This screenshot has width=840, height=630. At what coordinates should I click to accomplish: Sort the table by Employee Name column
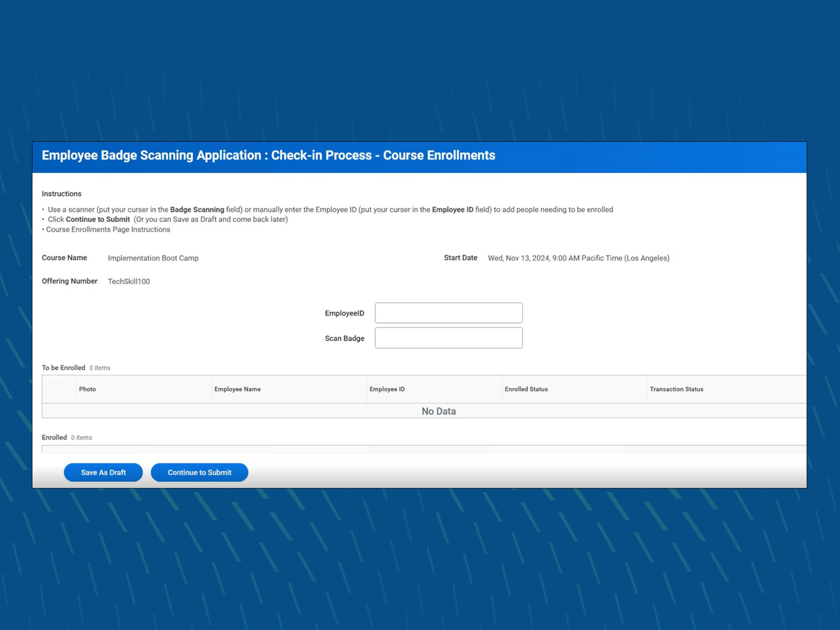pos(237,389)
